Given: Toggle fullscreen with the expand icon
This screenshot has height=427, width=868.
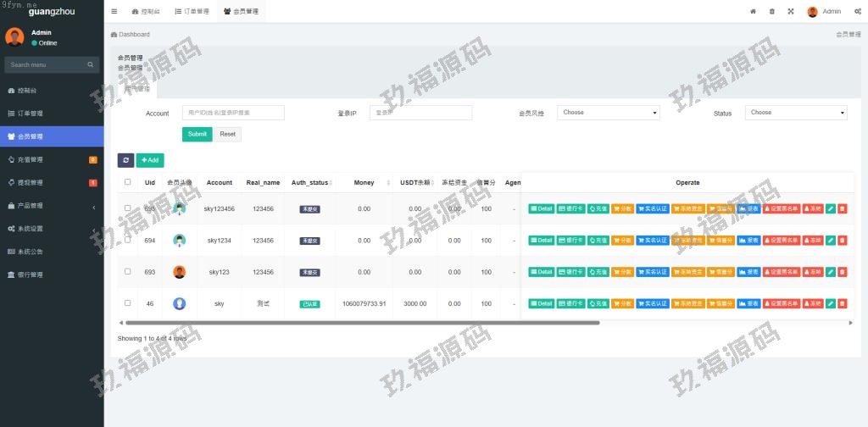Looking at the screenshot, I should [790, 12].
